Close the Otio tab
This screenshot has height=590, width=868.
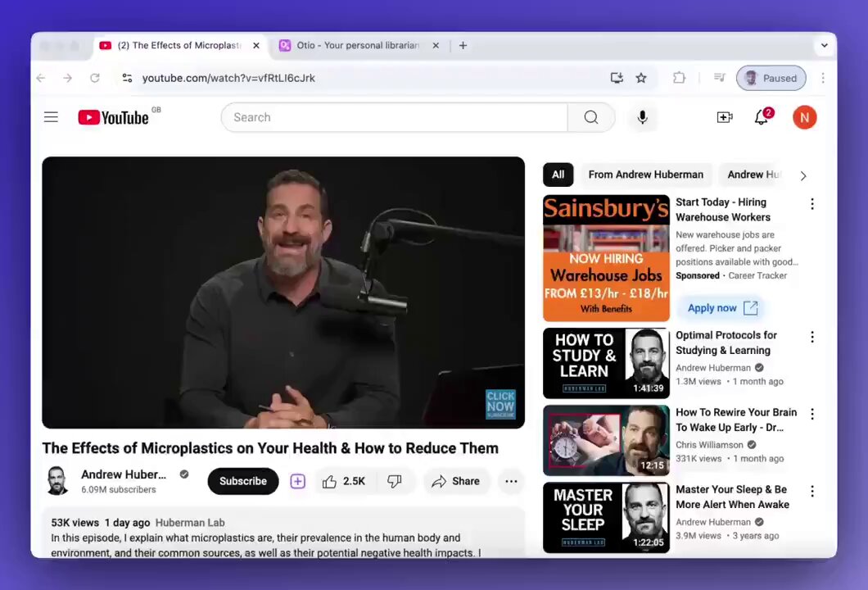point(436,45)
